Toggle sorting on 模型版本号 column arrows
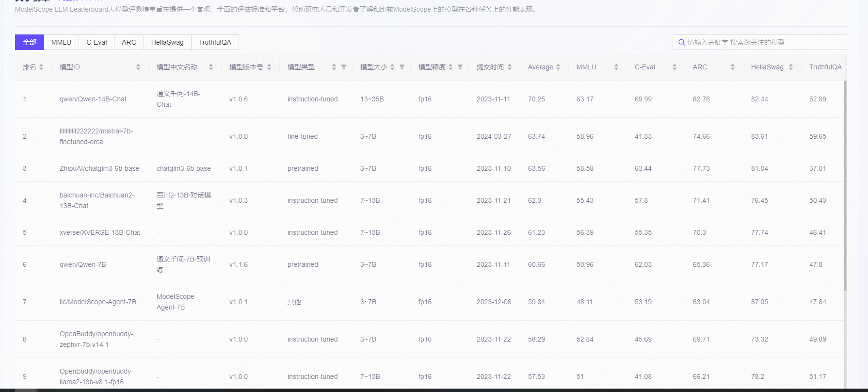 (x=269, y=67)
